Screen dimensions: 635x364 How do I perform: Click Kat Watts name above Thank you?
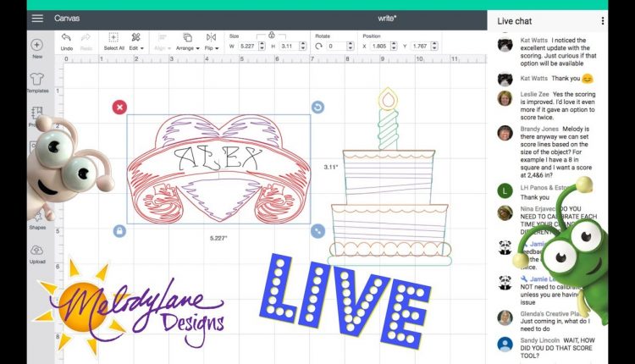[533, 78]
